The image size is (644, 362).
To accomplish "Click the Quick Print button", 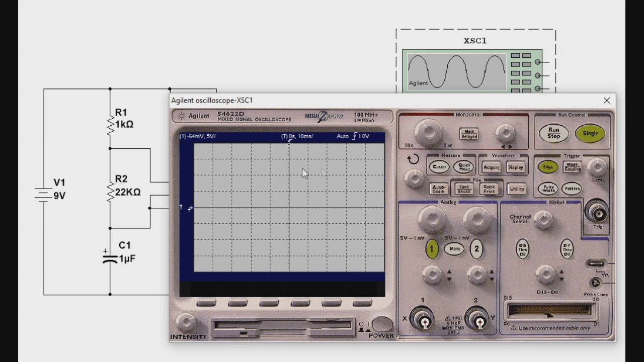I will point(489,189).
